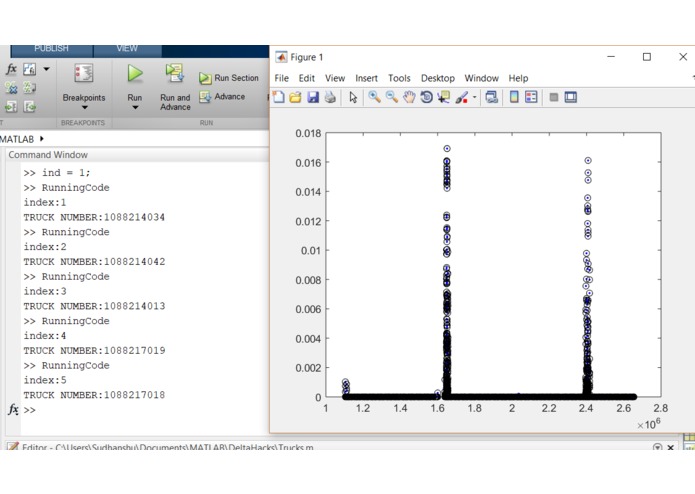Screen dimensions: 695x494
Task: Click the 0.018 y-axis tick label
Action: 308,133
